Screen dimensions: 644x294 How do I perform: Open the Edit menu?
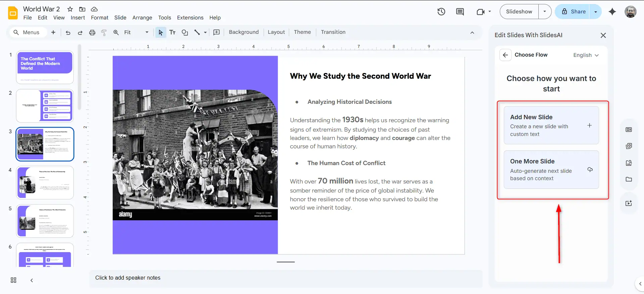click(x=42, y=18)
